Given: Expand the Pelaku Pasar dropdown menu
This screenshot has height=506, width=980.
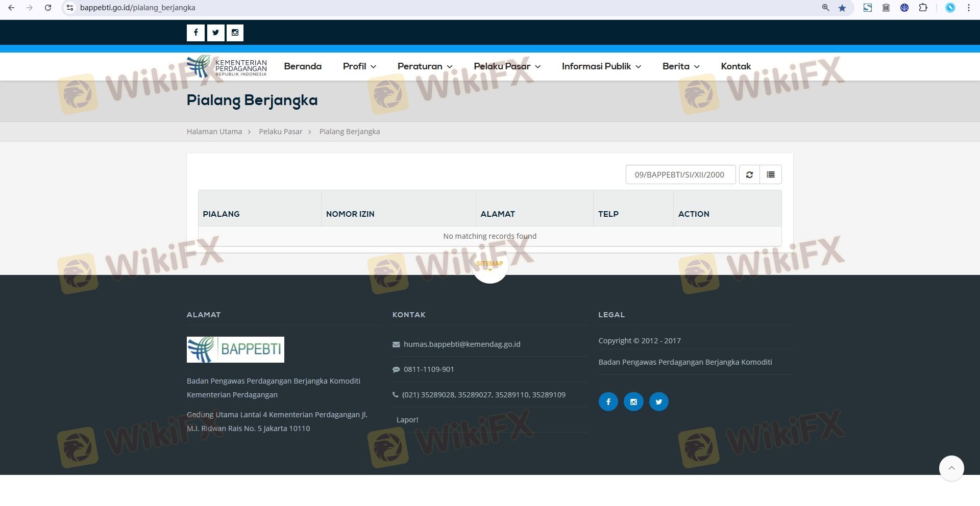Looking at the screenshot, I should 507,66.
